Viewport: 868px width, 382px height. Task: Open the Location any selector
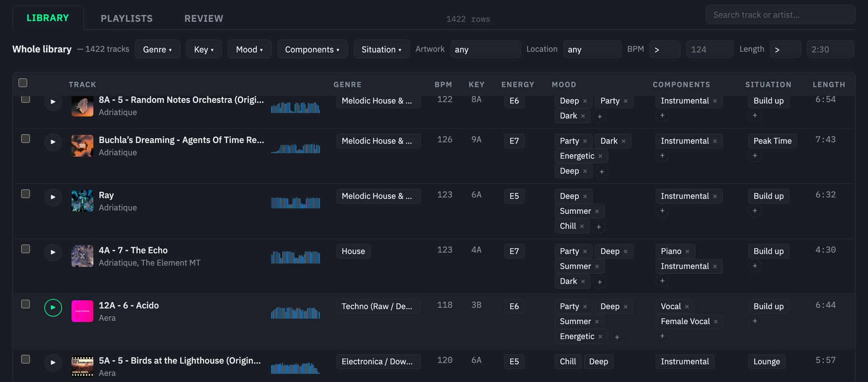coord(592,49)
